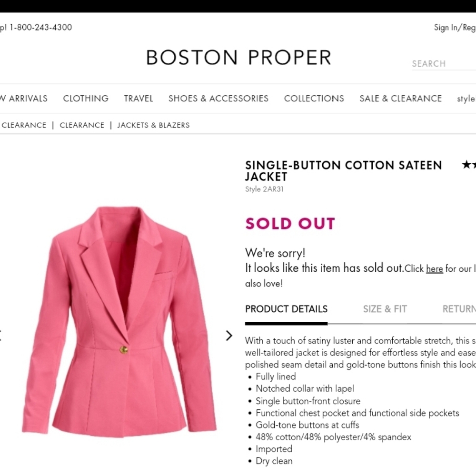Open the COLLECTIONS menu

[x=314, y=99]
